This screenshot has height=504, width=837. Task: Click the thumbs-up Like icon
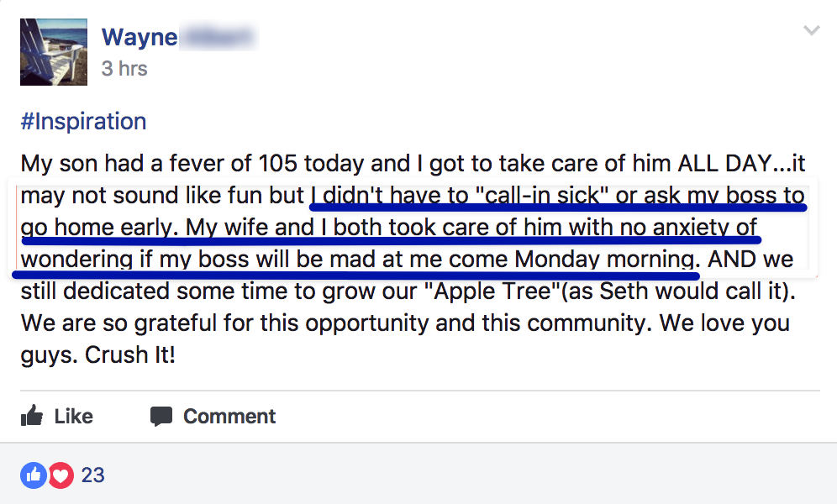coord(32,416)
